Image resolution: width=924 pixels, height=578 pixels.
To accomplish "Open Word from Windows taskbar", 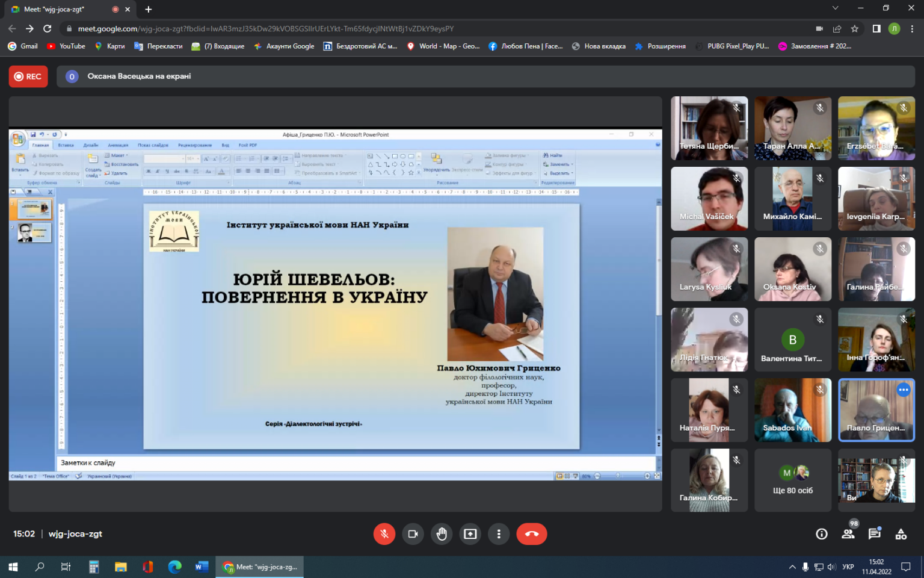I will tap(202, 567).
